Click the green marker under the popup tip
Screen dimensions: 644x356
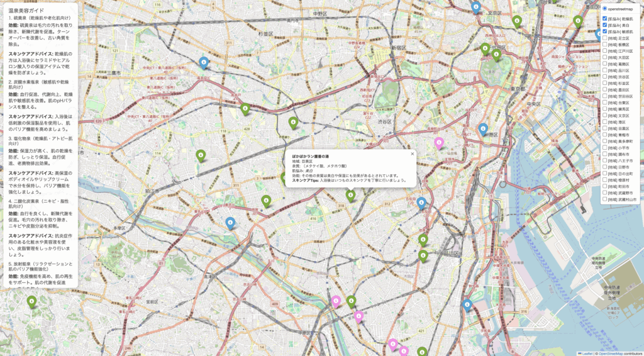tap(350, 196)
